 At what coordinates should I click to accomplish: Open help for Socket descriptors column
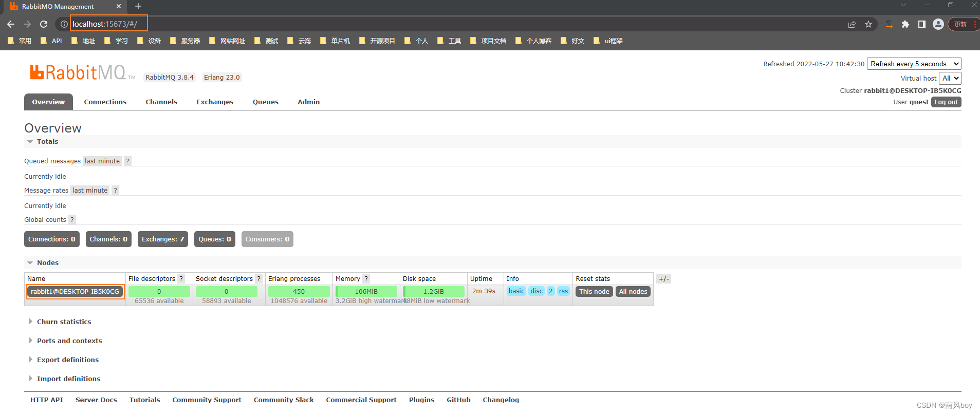pyautogui.click(x=259, y=279)
